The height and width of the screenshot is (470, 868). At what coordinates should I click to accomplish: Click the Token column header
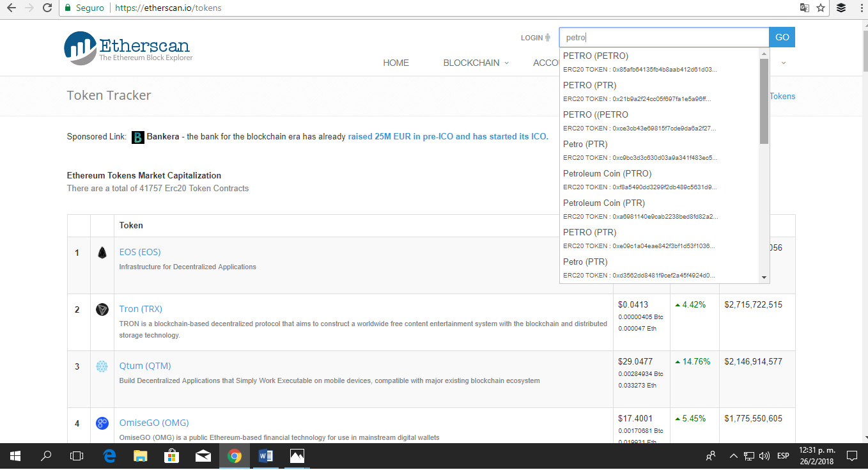(x=131, y=226)
